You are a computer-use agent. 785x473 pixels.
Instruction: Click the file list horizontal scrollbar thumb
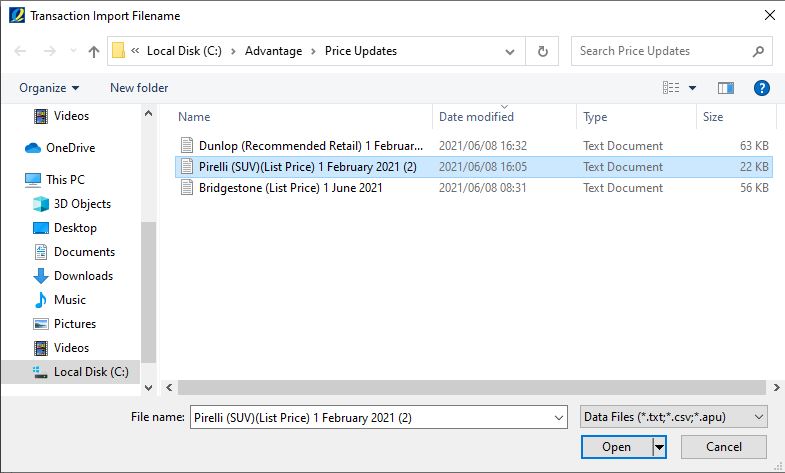click(472, 387)
